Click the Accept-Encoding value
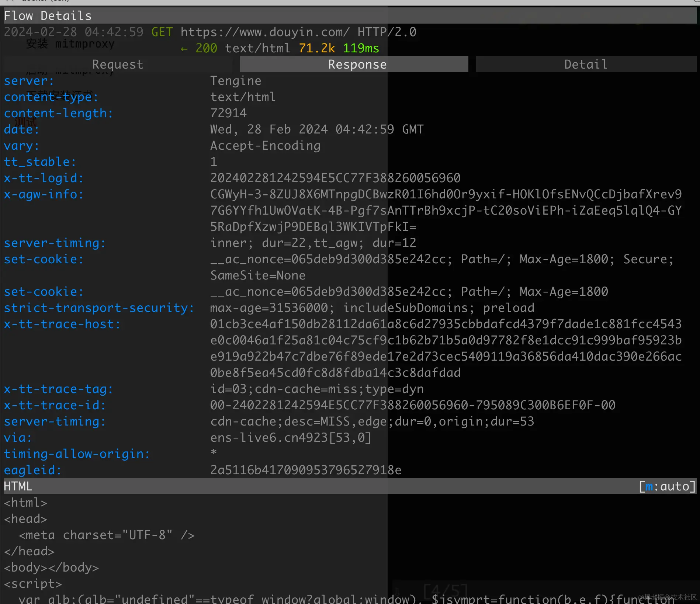 point(265,146)
